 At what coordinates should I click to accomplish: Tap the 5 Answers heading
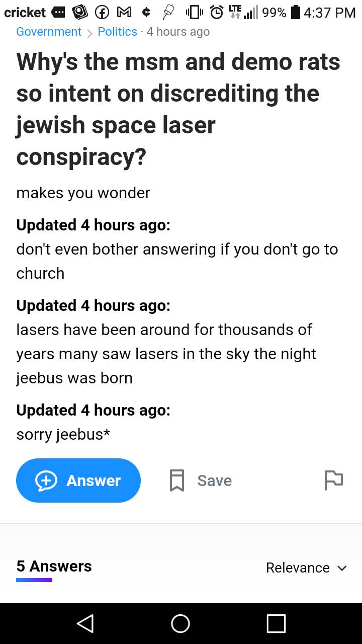coord(54,566)
